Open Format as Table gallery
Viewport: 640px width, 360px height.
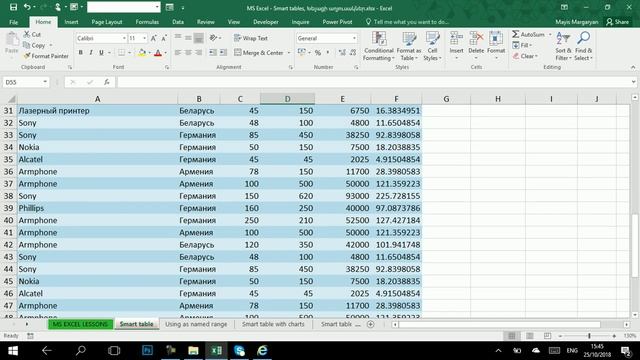409,46
